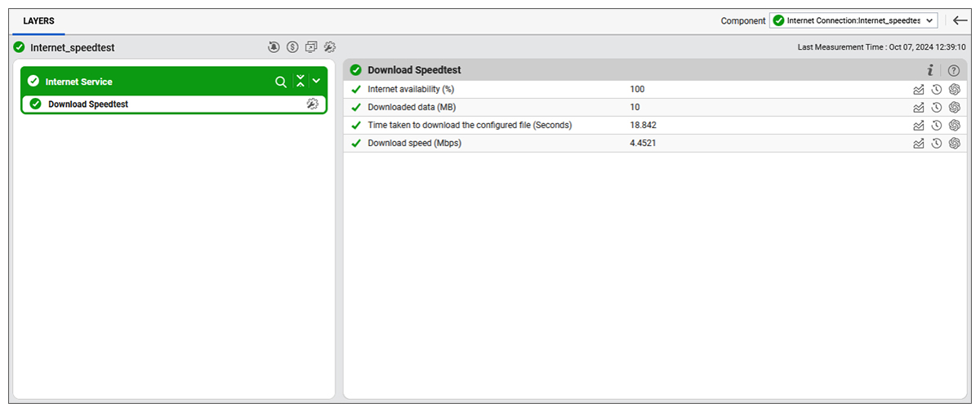Viewport: 980px width, 412px height.
Task: View history for Downloaded data measure
Action: (937, 108)
